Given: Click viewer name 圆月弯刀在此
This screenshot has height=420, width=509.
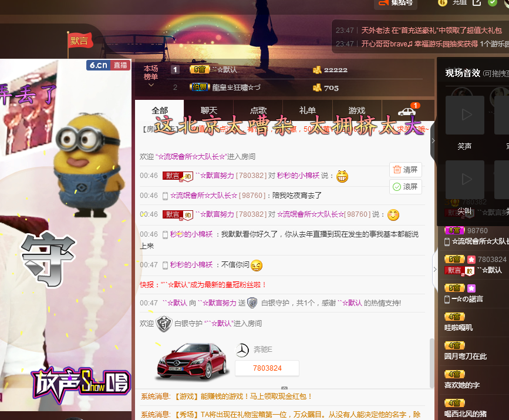Looking at the screenshot, I should (x=466, y=357).
